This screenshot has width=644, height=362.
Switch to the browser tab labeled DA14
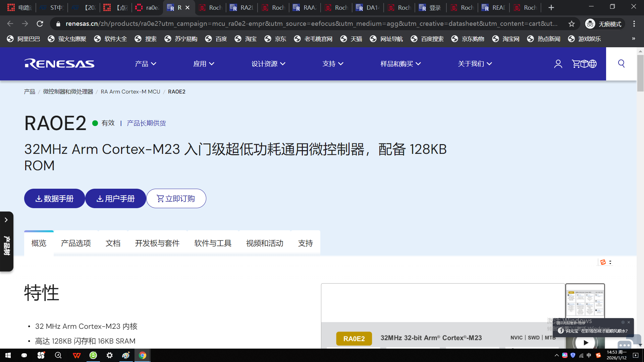368,7
